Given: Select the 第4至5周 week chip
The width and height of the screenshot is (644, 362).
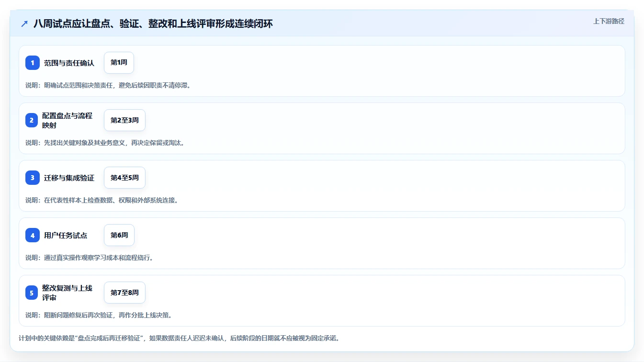Looking at the screenshot, I should 124,178.
